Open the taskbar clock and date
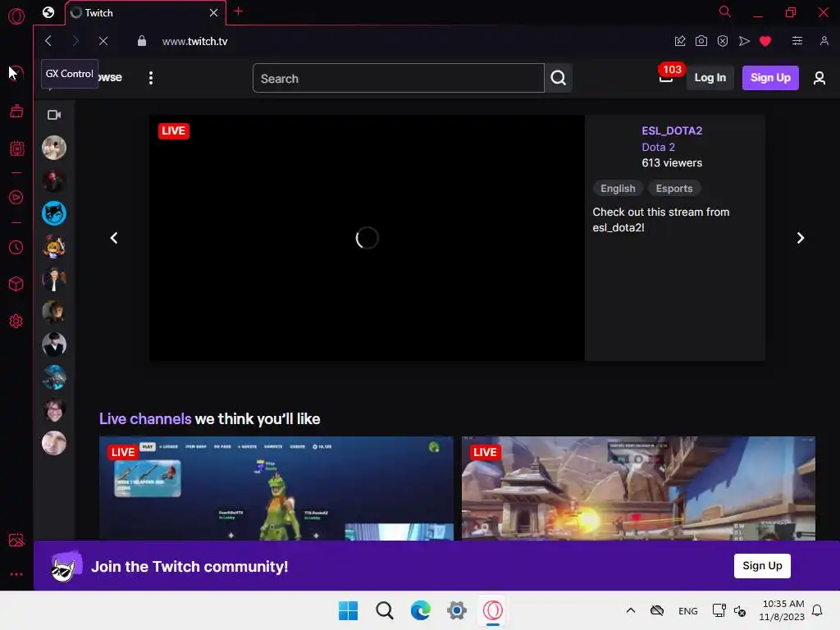Screen dimensions: 840x630 click(782, 610)
